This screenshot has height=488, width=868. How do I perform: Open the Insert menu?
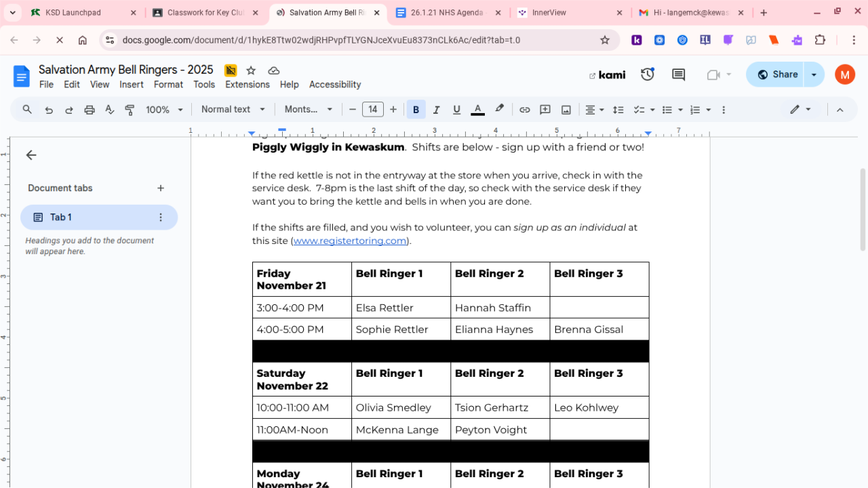click(132, 85)
